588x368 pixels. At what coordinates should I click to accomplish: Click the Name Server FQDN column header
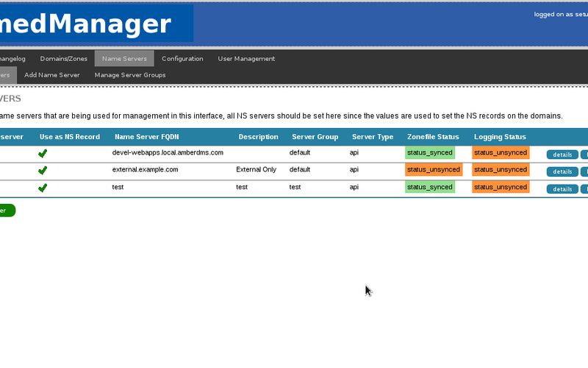146,137
